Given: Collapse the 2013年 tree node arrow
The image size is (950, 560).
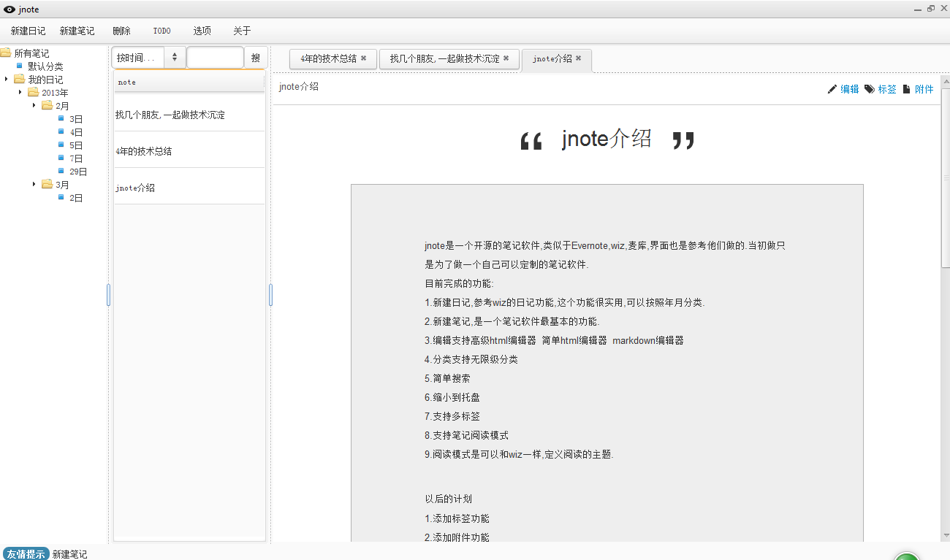Looking at the screenshot, I should pyautogui.click(x=20, y=92).
